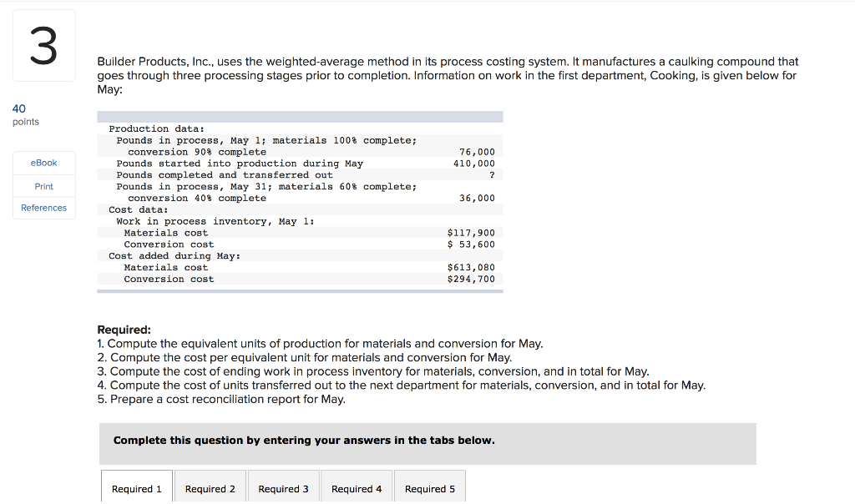Click the 36,000 pounds in process value
This screenshot has width=855, height=504.
[x=482, y=197]
